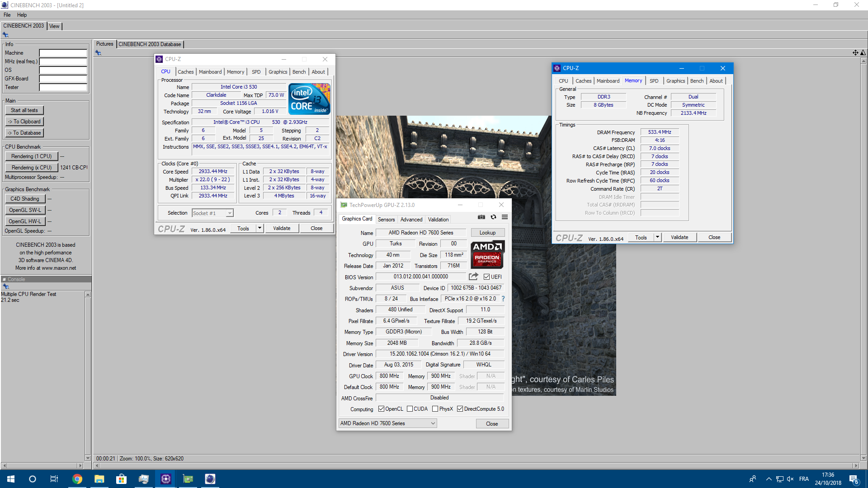The image size is (868, 488).
Task: Expand Tools dropdown arrow in left CPU-Z
Action: pos(259,228)
